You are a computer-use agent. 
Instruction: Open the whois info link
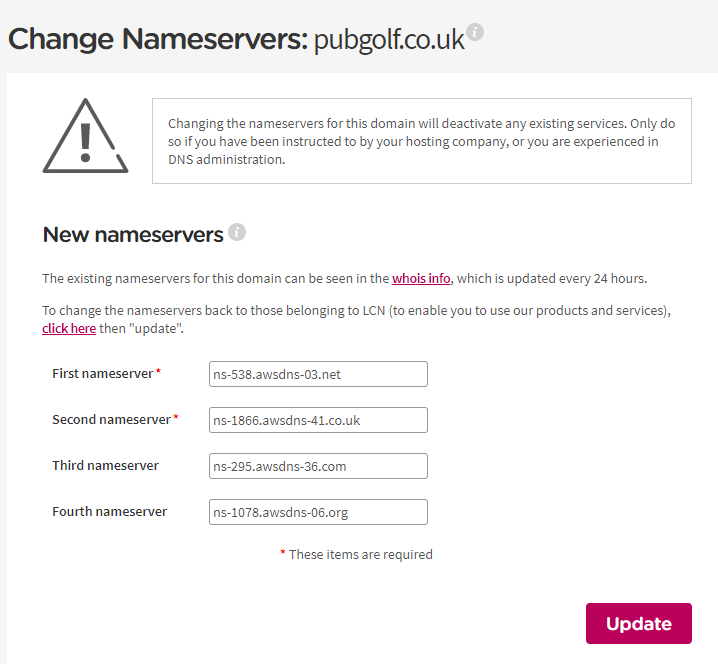(x=421, y=278)
